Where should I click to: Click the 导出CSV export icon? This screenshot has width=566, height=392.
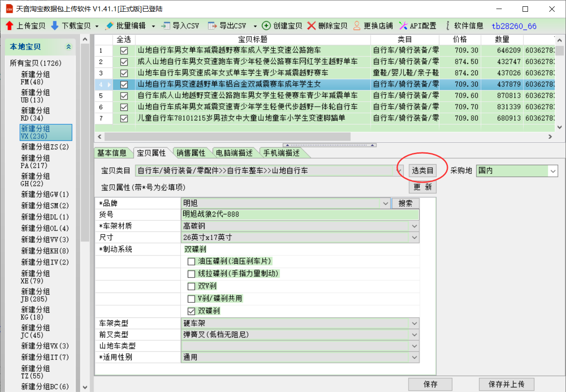[x=213, y=26]
